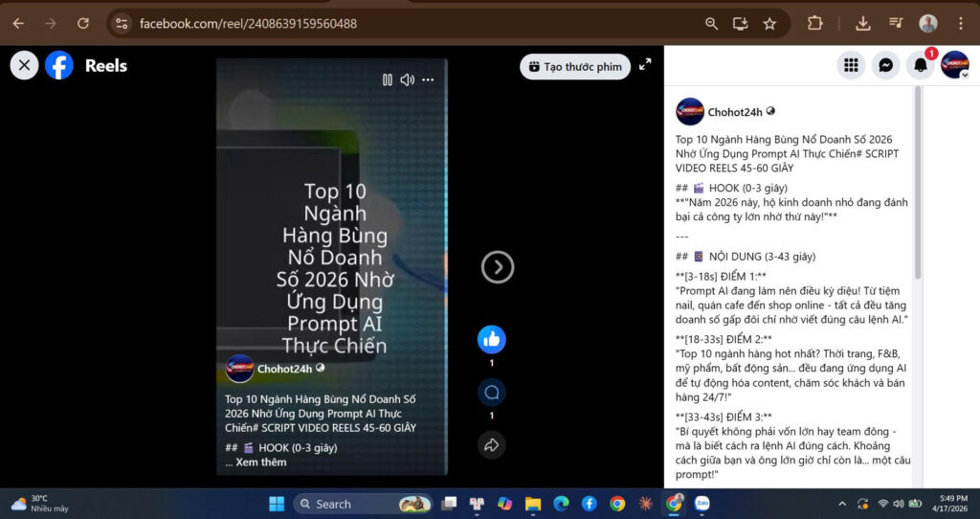This screenshot has height=519, width=980.
Task: Open the Facebook app on the taskbar
Action: pos(589,504)
